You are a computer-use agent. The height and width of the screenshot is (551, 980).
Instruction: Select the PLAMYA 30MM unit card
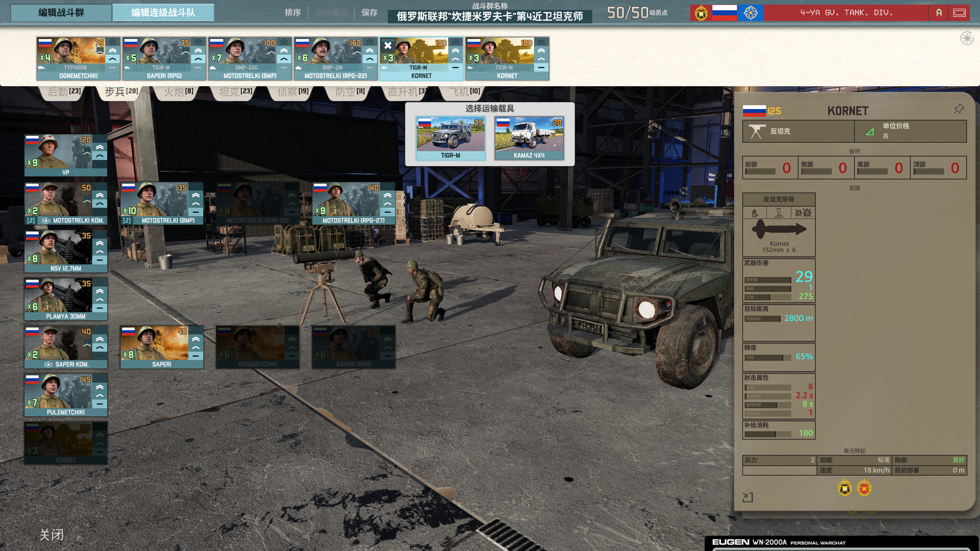[66, 299]
